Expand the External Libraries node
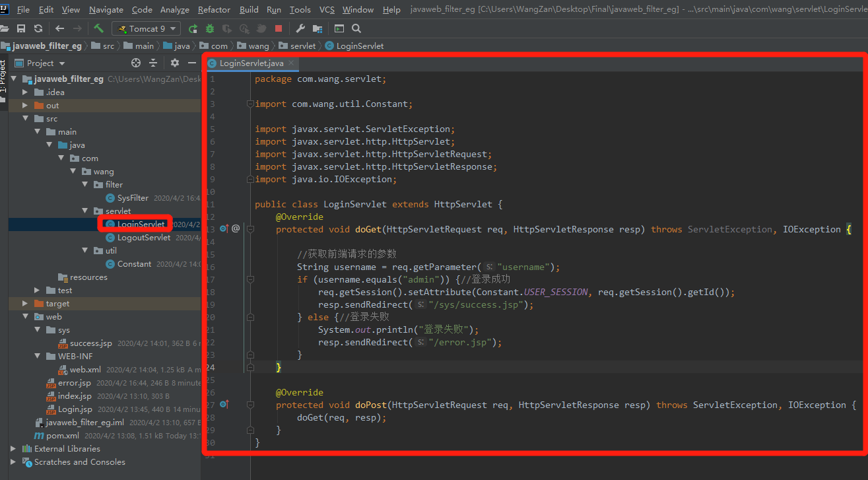 pyautogui.click(x=13, y=448)
